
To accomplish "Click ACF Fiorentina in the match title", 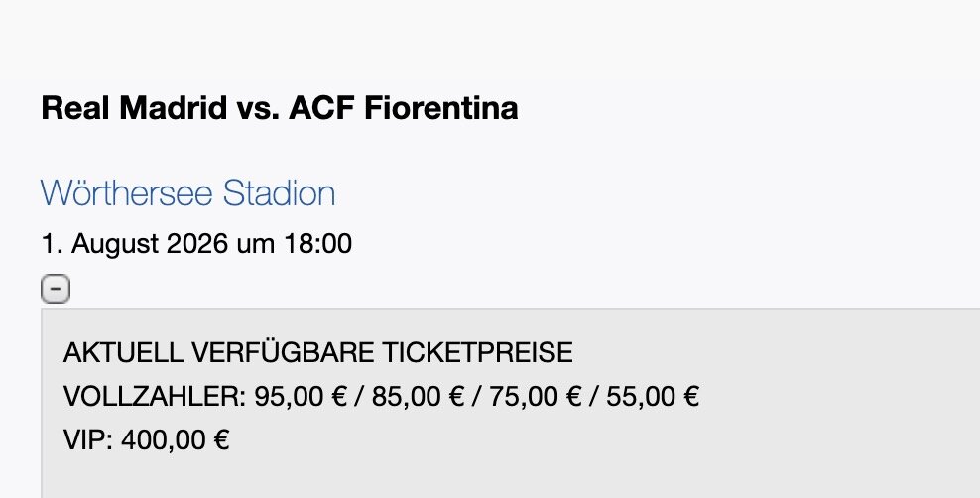I will click(x=404, y=107).
